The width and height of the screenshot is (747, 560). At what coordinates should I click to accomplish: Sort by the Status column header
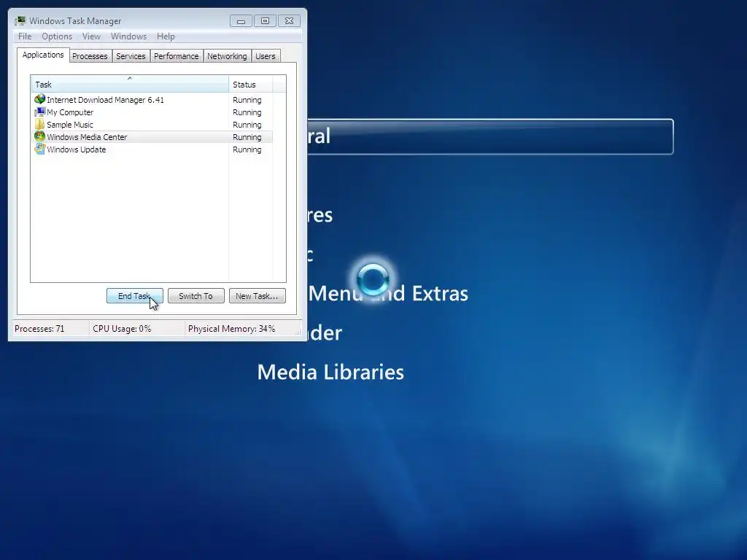[x=251, y=84]
